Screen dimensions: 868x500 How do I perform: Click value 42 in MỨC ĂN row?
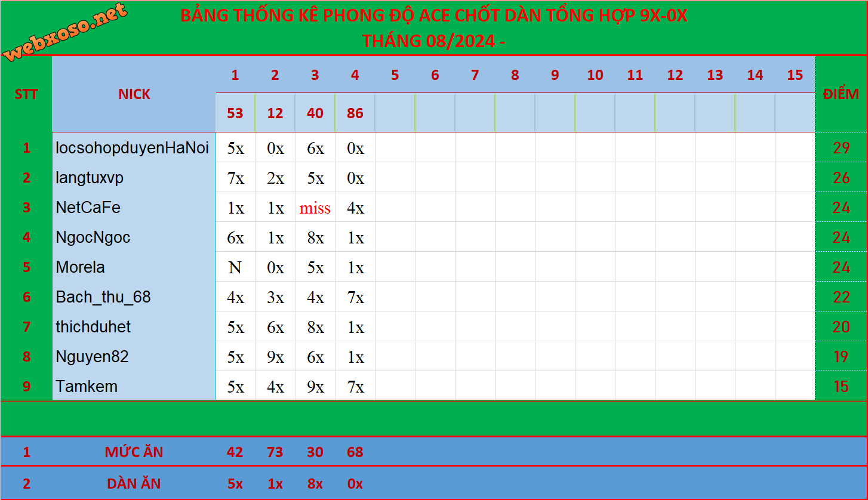point(235,452)
